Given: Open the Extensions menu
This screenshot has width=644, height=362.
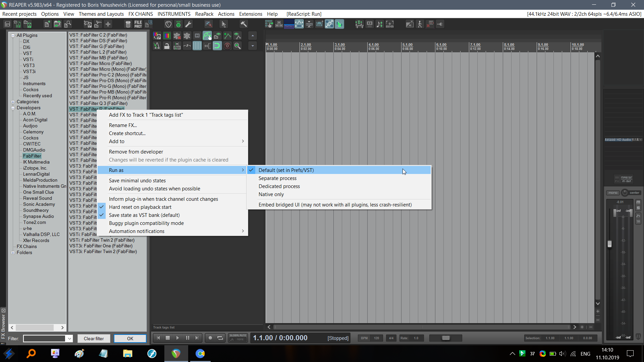Looking at the screenshot, I should 250,14.
